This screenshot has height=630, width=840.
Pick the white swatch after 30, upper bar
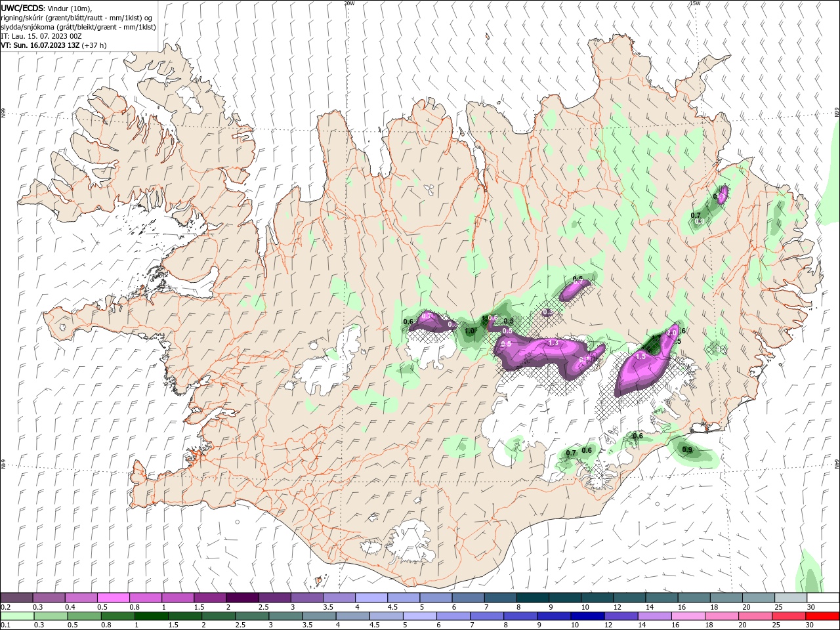[823, 598]
